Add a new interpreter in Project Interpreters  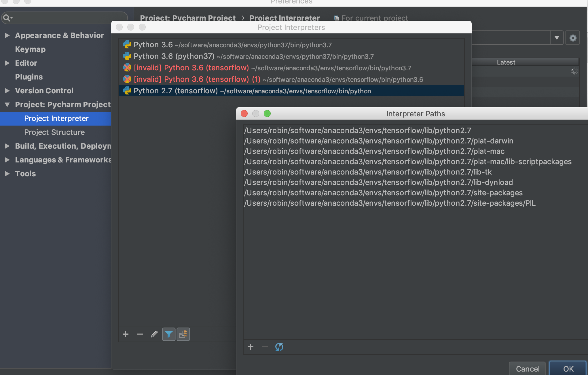pos(126,334)
